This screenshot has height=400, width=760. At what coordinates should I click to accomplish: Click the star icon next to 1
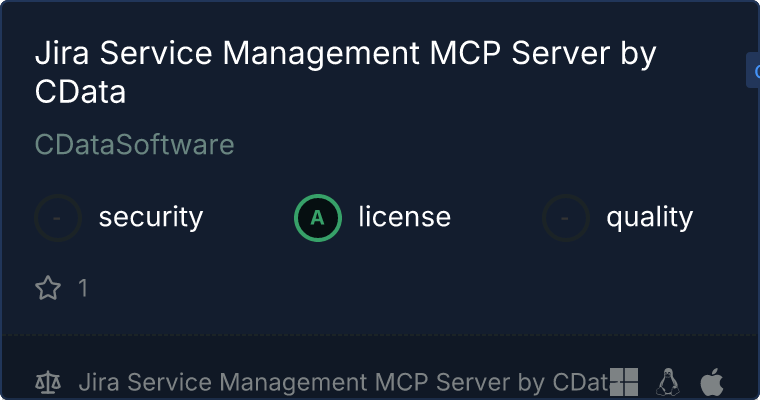click(x=48, y=288)
